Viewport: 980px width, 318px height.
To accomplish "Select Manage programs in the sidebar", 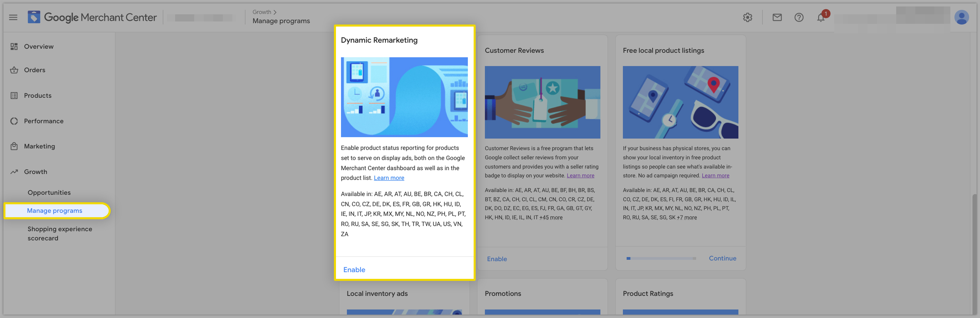I will pyautogui.click(x=57, y=210).
